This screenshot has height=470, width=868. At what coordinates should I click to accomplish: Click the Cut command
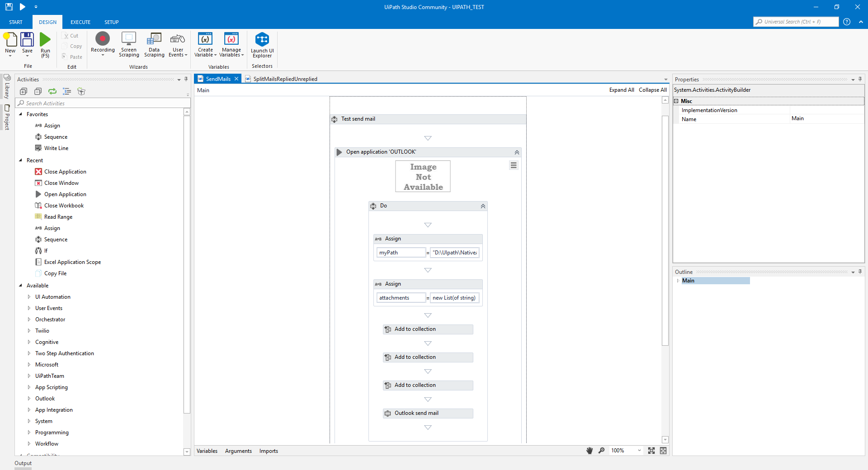click(71, 36)
